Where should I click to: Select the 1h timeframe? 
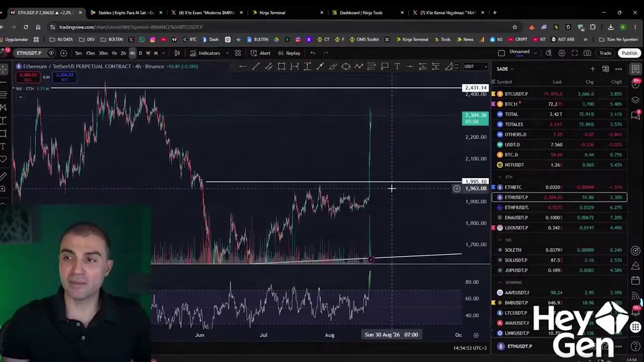114,53
